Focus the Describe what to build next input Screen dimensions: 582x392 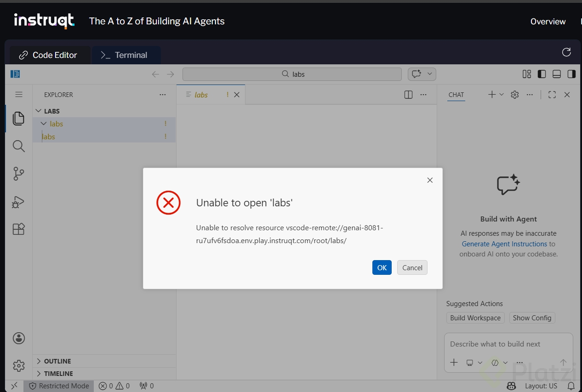pyautogui.click(x=508, y=344)
